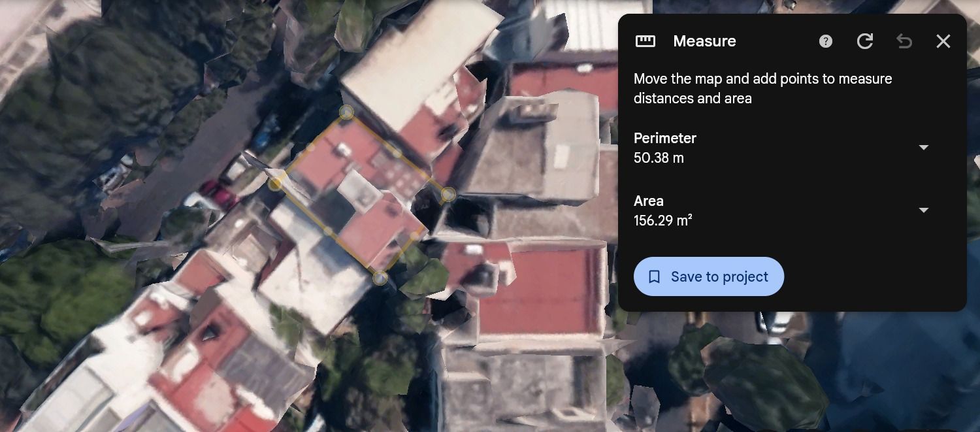Close the Measure panel
980x432 pixels.
tap(943, 41)
